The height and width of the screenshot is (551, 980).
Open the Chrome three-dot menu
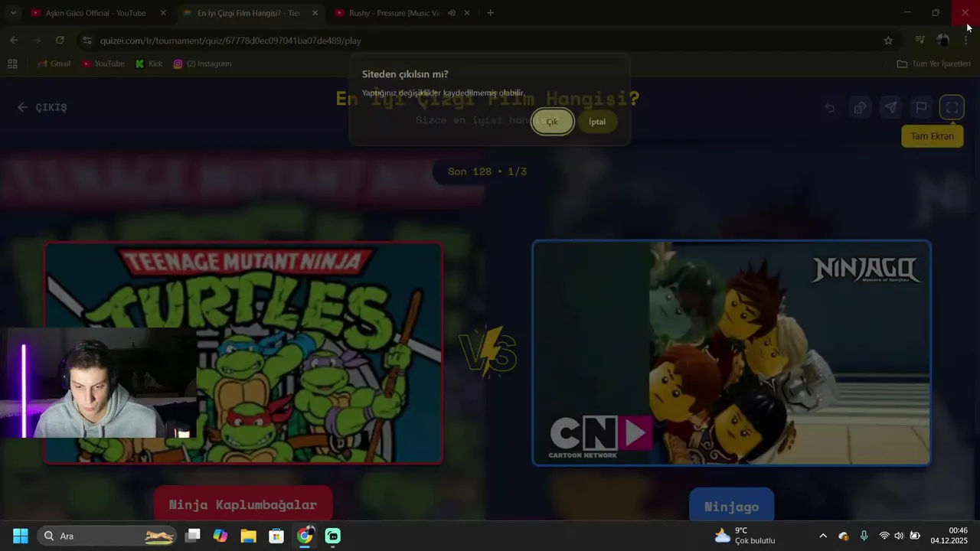click(965, 41)
